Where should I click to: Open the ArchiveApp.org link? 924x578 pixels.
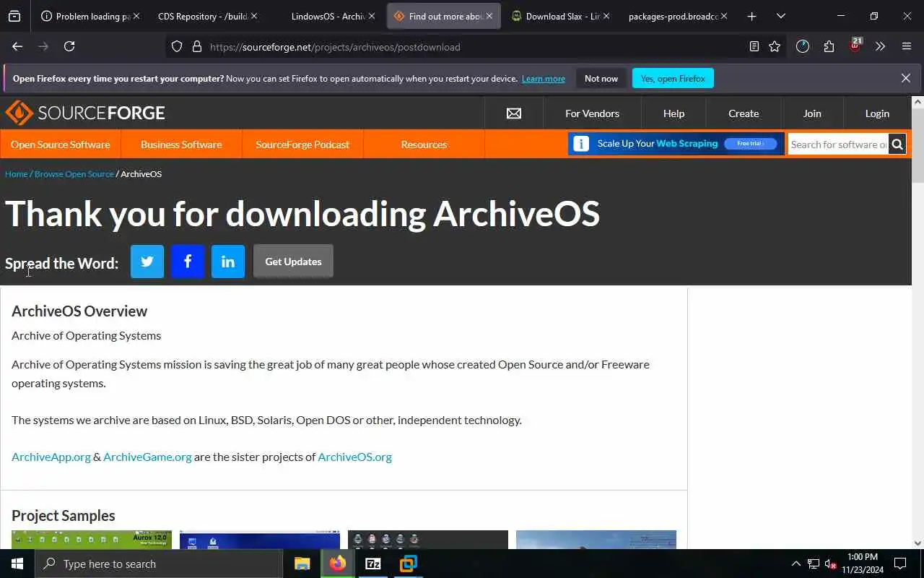pyautogui.click(x=51, y=457)
